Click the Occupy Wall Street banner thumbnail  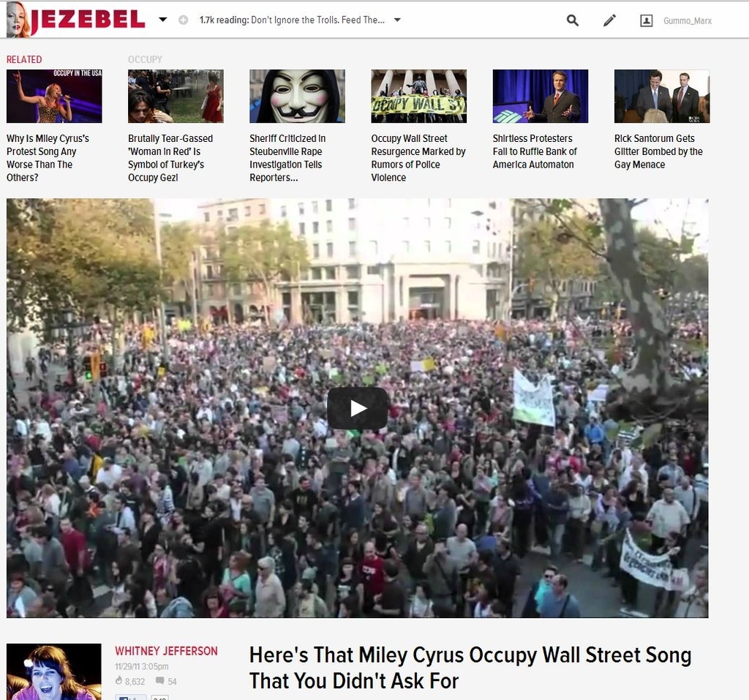coord(419,96)
